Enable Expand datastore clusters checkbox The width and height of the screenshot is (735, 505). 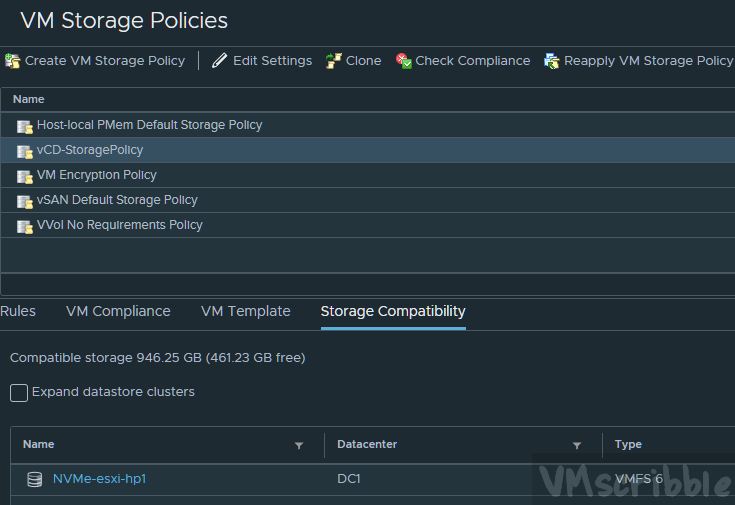point(19,393)
